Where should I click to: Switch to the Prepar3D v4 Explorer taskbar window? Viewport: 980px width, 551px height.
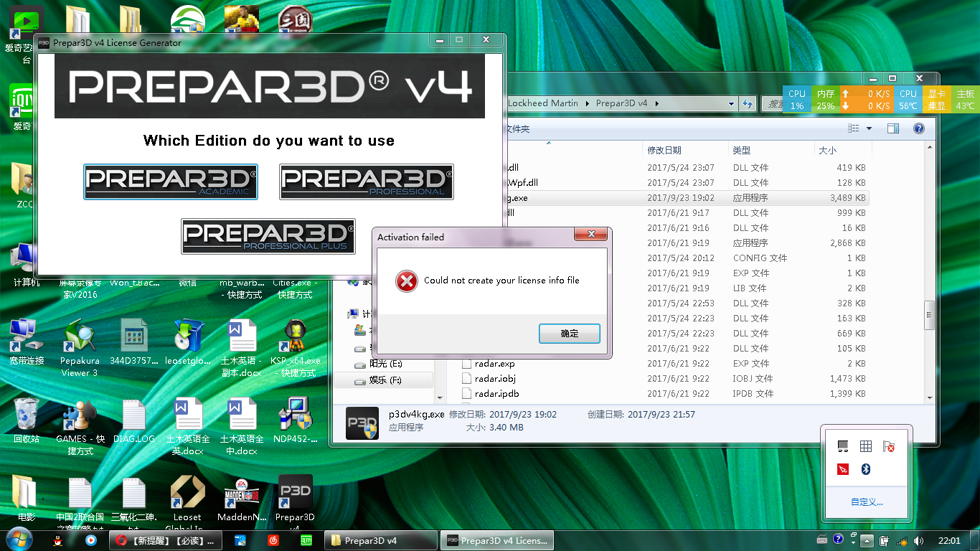(380, 540)
